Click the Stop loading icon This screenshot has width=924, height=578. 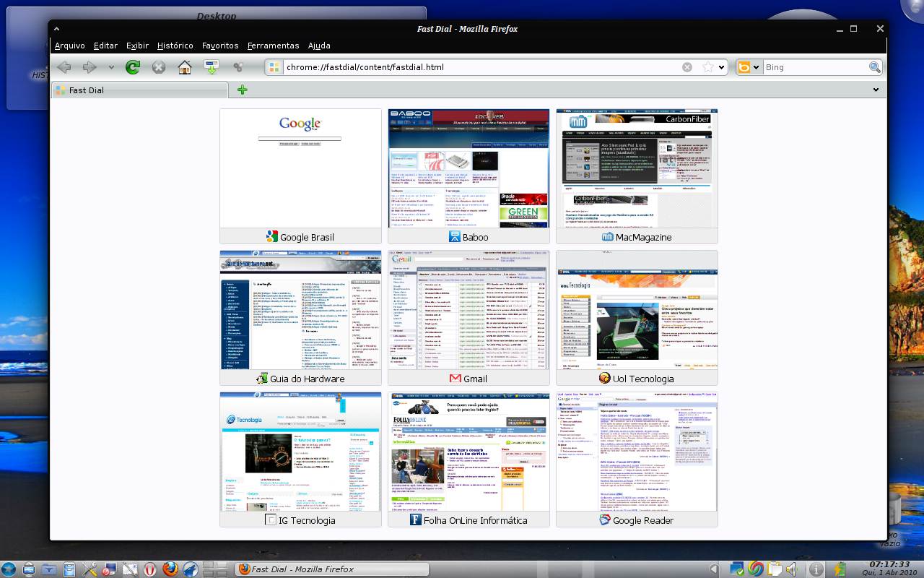point(159,67)
